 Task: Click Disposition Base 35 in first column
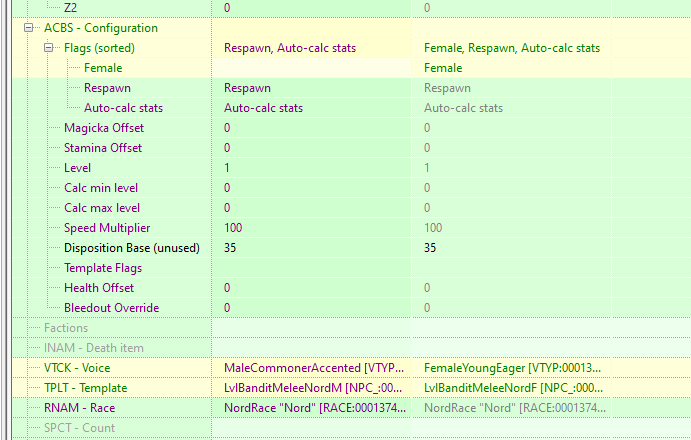[x=230, y=248]
